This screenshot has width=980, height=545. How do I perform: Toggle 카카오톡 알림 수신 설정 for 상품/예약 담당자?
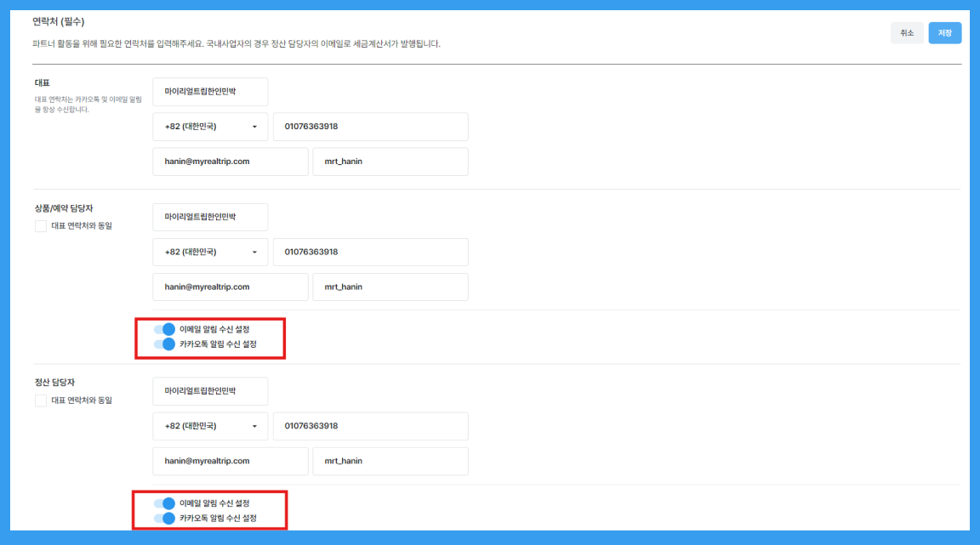pyautogui.click(x=164, y=344)
